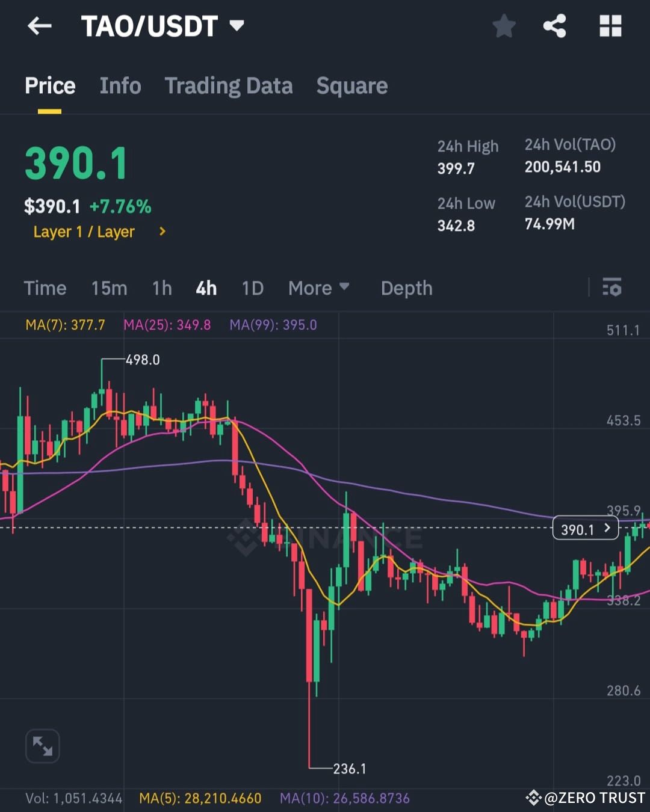Expand the chart to fullscreen

coord(42,745)
